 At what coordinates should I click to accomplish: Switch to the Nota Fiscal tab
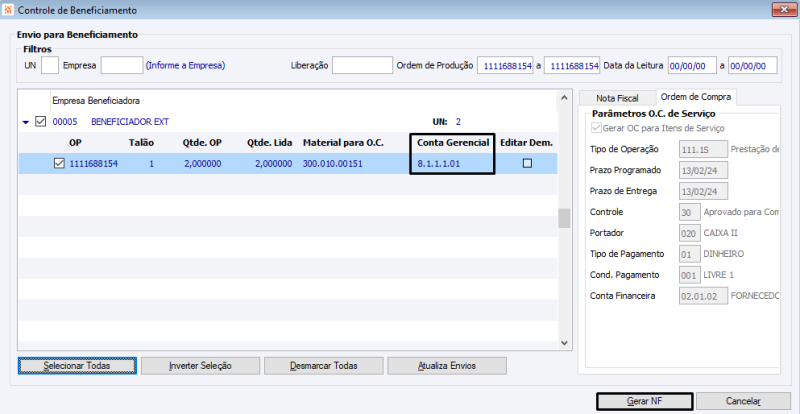[x=617, y=98]
